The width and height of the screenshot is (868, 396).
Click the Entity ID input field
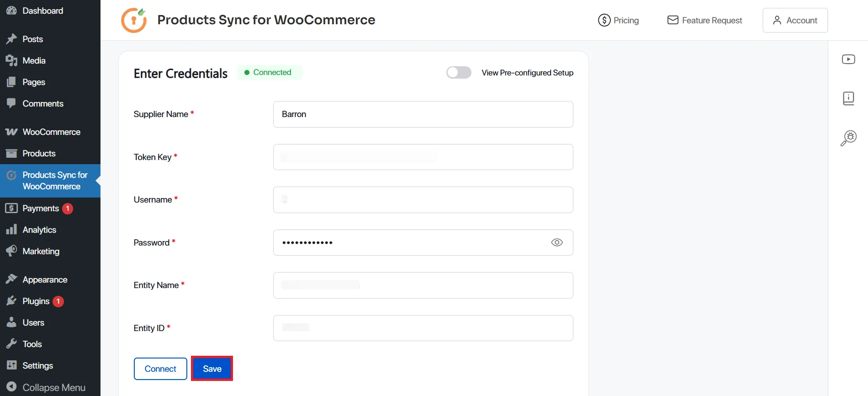point(423,328)
